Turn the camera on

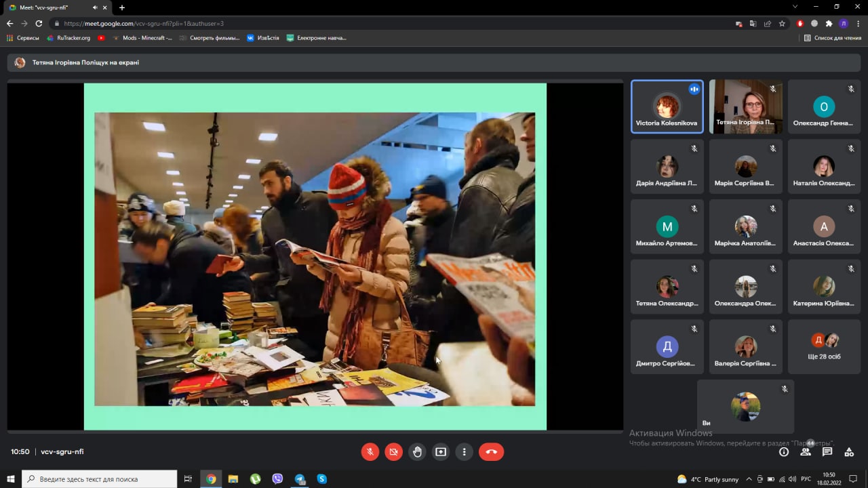[x=393, y=452]
